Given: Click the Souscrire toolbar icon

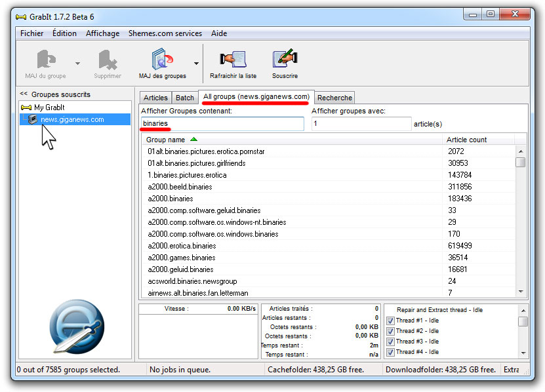Looking at the screenshot, I should 285,58.
